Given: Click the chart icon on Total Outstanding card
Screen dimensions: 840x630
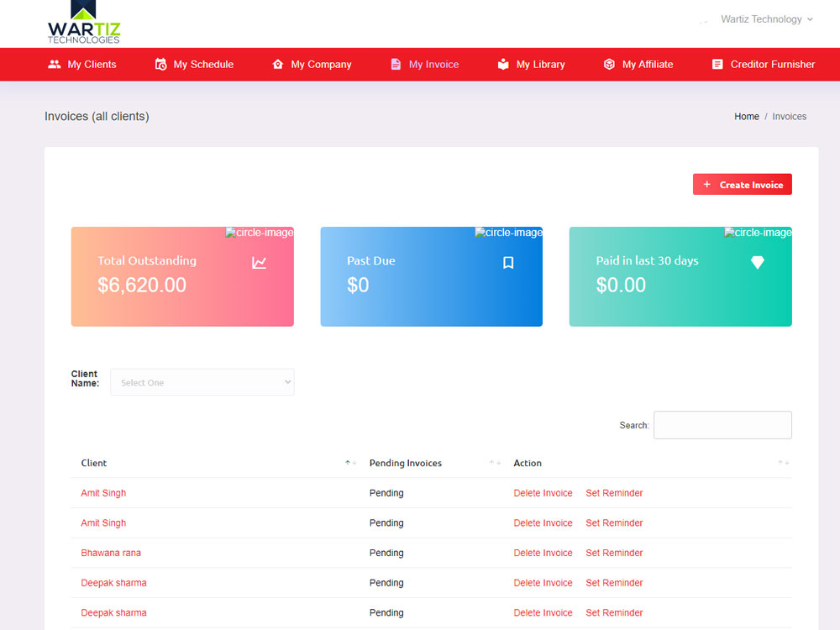Looking at the screenshot, I should pyautogui.click(x=260, y=262).
